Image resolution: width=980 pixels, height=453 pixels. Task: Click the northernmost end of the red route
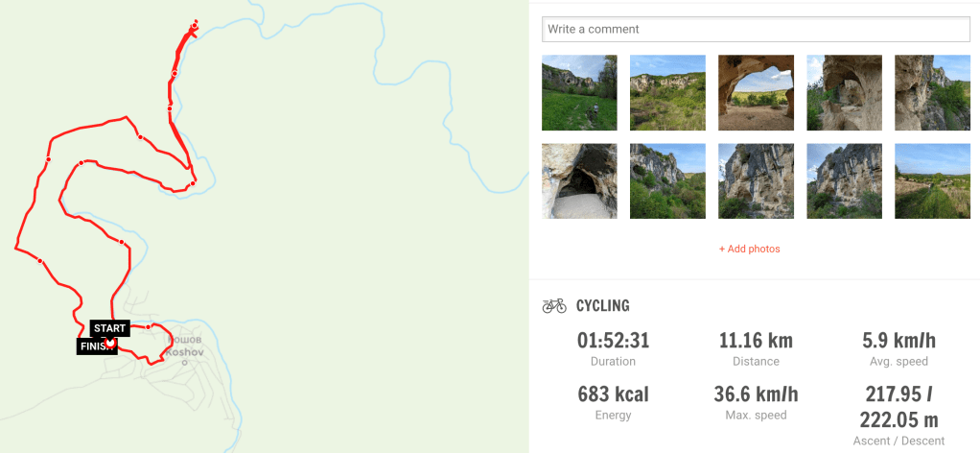(196, 21)
